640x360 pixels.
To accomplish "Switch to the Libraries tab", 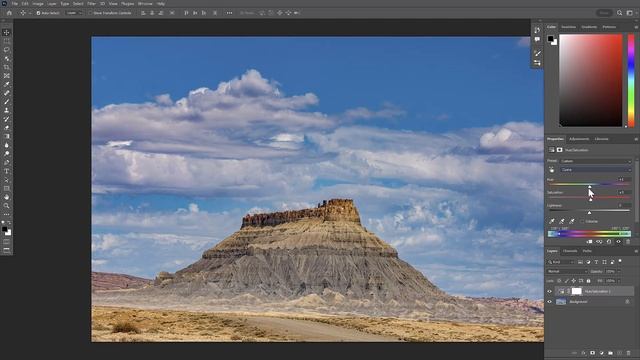I will click(x=602, y=139).
